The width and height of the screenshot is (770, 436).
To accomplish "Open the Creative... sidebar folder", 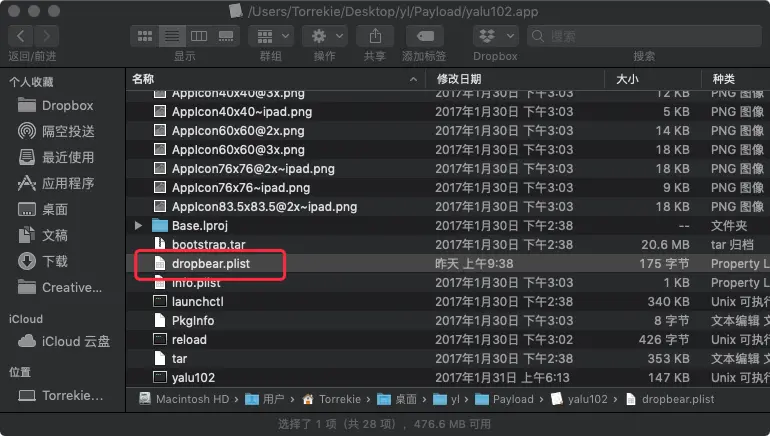I will tap(60, 287).
